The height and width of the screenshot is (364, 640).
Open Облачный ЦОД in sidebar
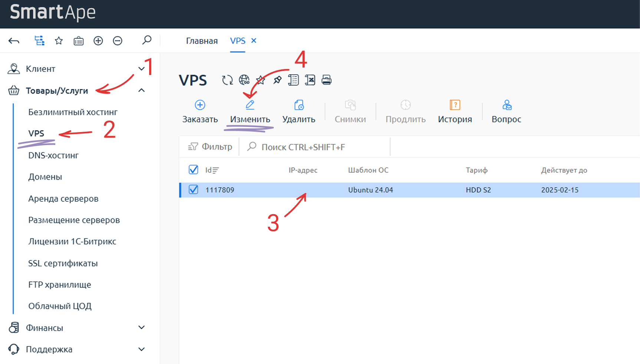coord(60,306)
